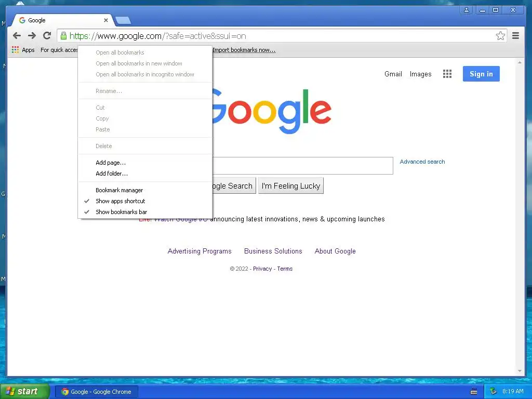Go back using the back arrow

(x=17, y=36)
